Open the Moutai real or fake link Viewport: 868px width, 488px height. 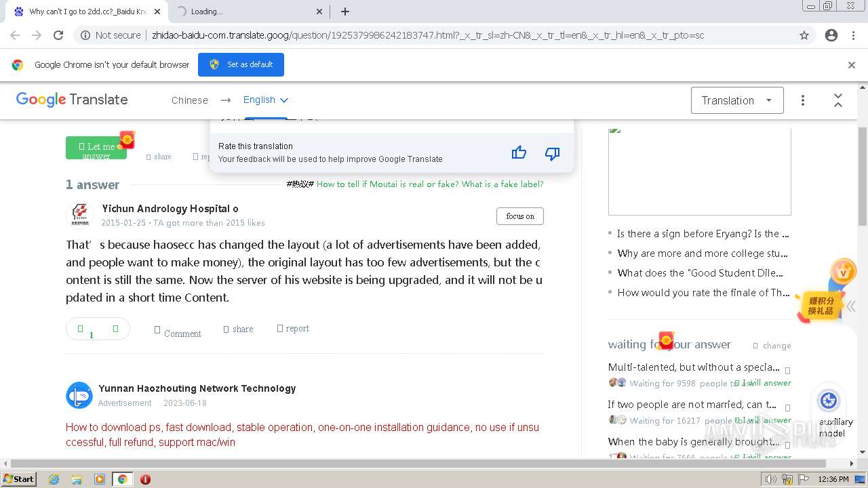[x=430, y=184]
